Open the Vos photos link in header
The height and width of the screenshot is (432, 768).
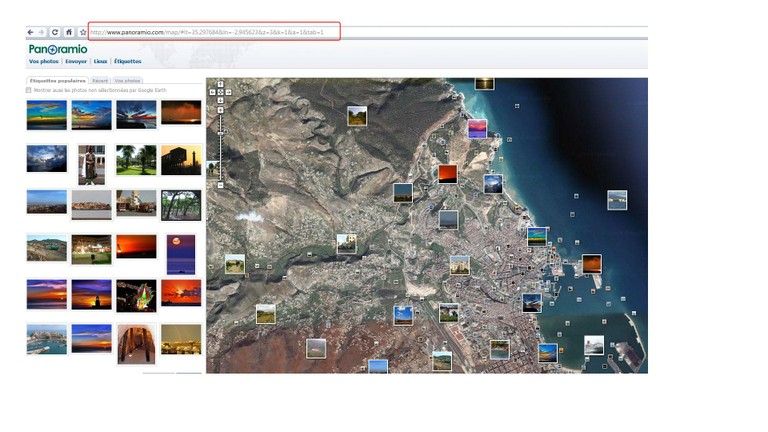(x=43, y=61)
